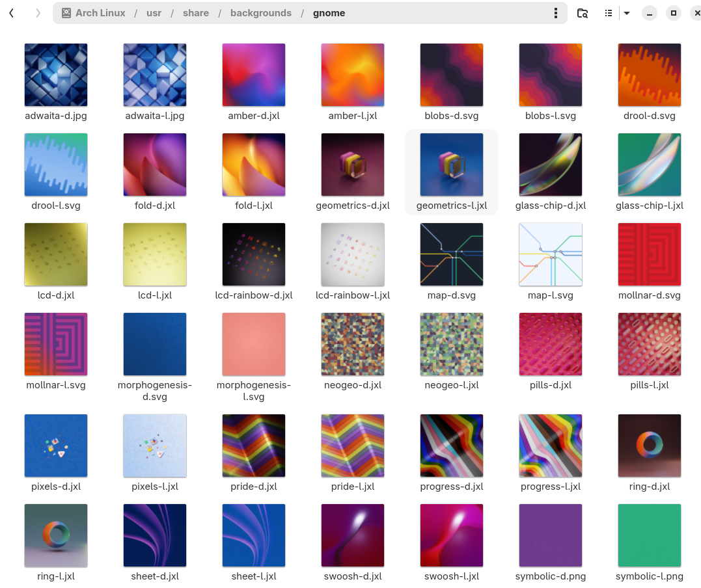Select the pills-d.jxl thumbnail
This screenshot has height=588, width=701.
pos(551,344)
